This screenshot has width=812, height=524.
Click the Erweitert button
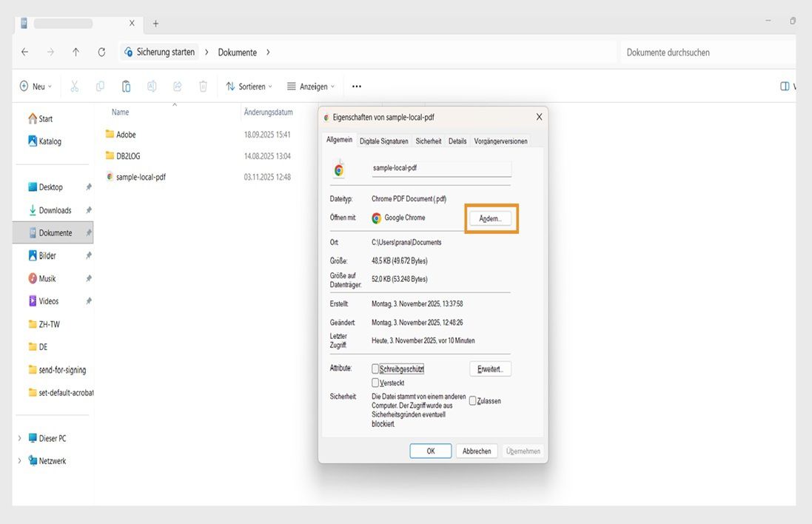490,369
